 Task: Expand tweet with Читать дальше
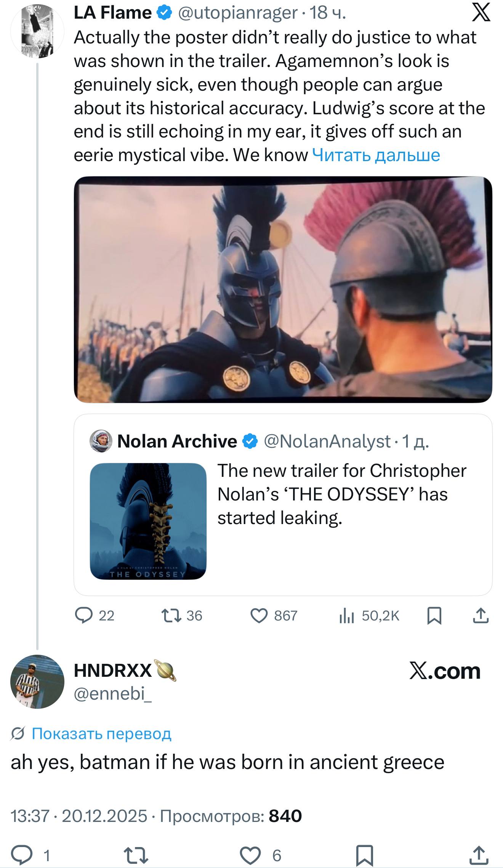pyautogui.click(x=376, y=155)
